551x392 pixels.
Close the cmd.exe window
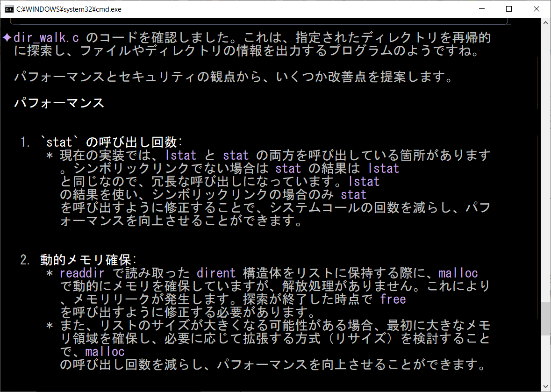click(535, 9)
